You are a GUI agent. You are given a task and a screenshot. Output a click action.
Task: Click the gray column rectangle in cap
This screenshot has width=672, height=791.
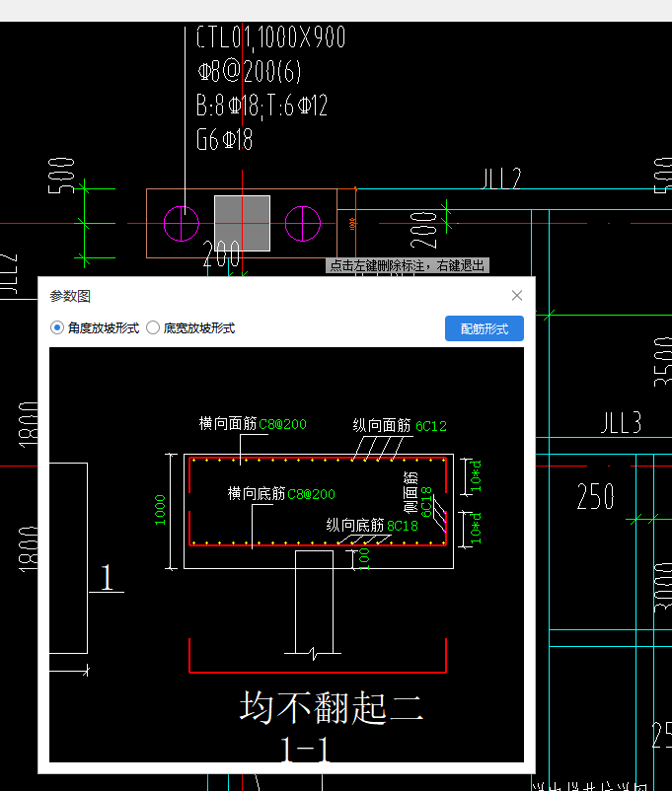[243, 224]
